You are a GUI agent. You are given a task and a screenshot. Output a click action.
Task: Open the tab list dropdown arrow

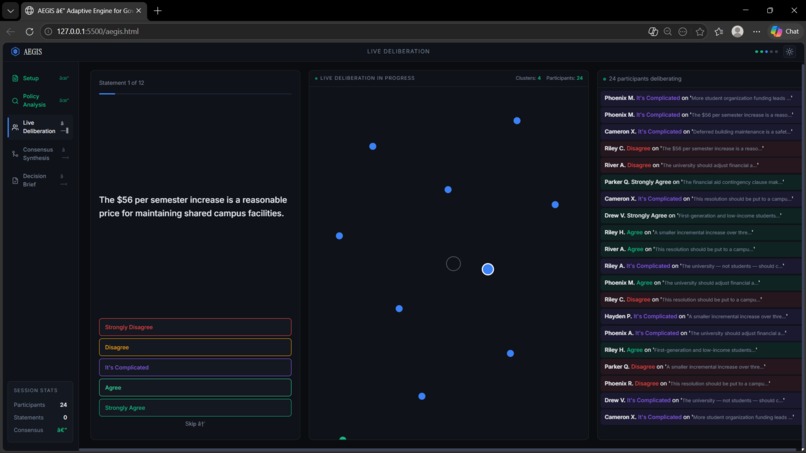tap(10, 10)
